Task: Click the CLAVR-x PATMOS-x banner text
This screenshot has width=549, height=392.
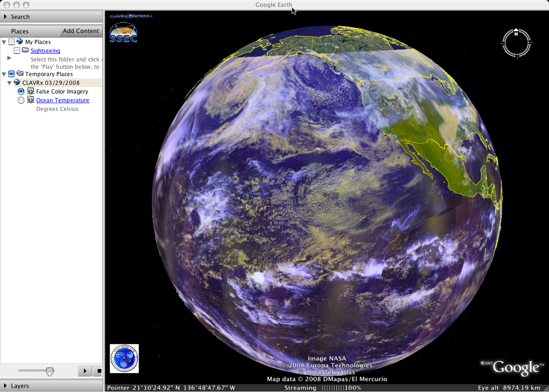Action: click(131, 16)
